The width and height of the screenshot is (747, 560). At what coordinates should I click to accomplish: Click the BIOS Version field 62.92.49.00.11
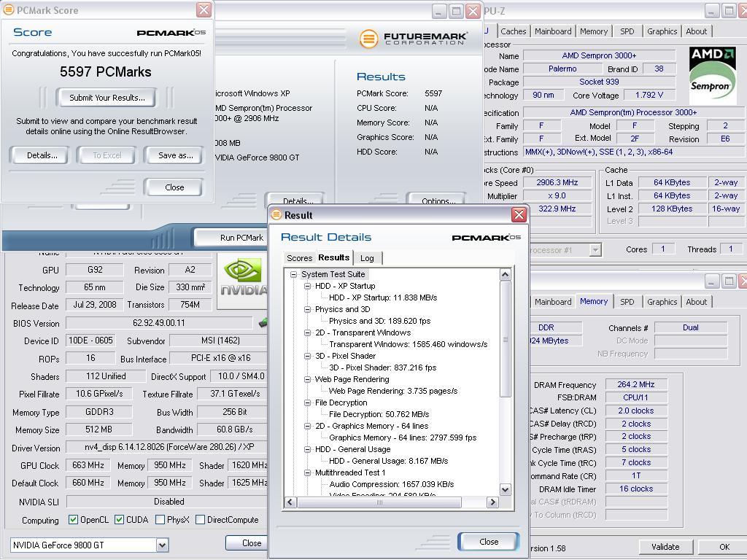click(x=158, y=323)
